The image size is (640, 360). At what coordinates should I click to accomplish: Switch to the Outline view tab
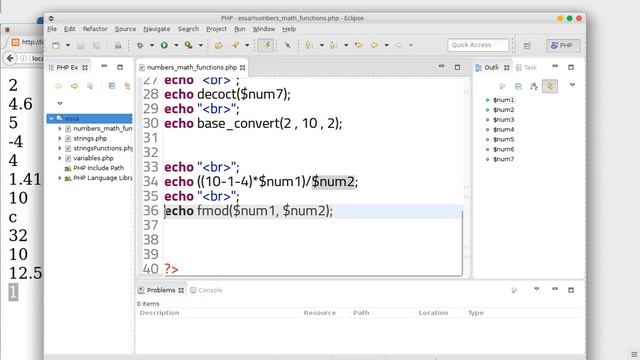(x=491, y=67)
